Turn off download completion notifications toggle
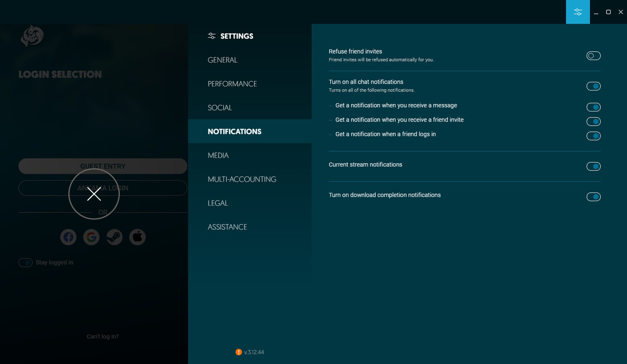The width and height of the screenshot is (627, 364). point(593,197)
